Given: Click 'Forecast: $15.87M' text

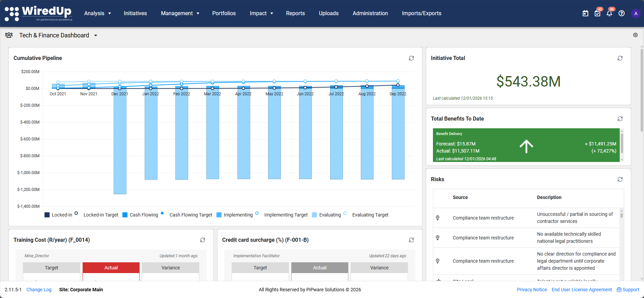Looking at the screenshot, I should [x=456, y=144].
